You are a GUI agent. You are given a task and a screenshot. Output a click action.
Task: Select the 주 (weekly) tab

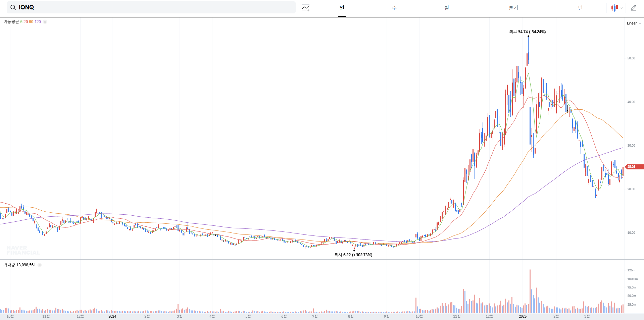coord(394,8)
